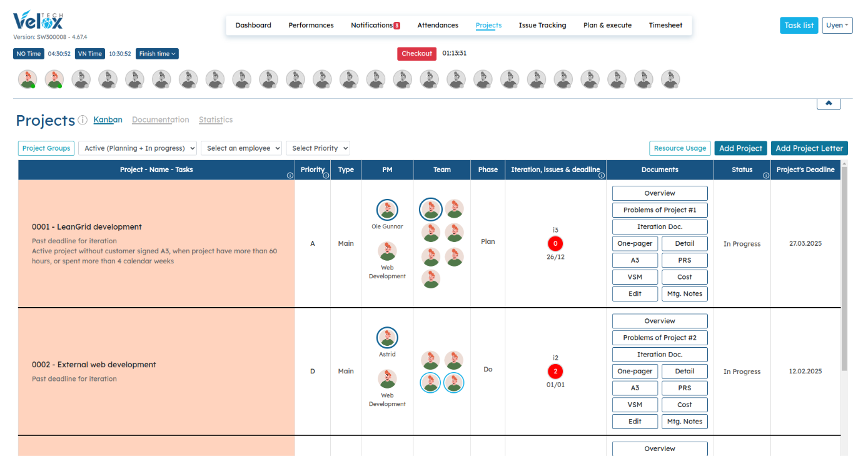
Task: Click the info icon beside Projects heading
Action: 83,120
